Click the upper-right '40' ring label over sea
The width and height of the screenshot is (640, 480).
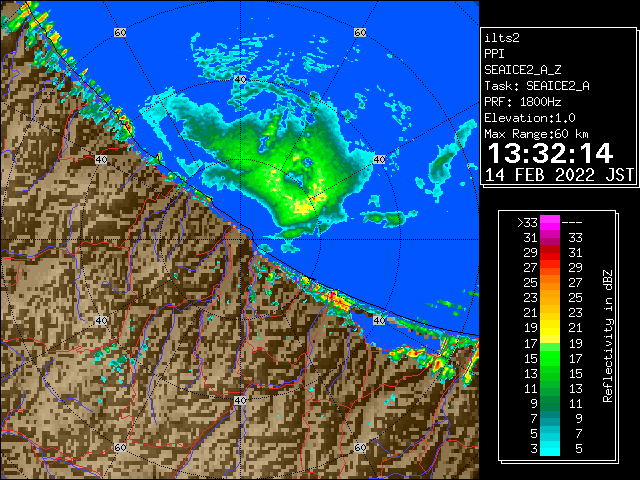click(379, 160)
